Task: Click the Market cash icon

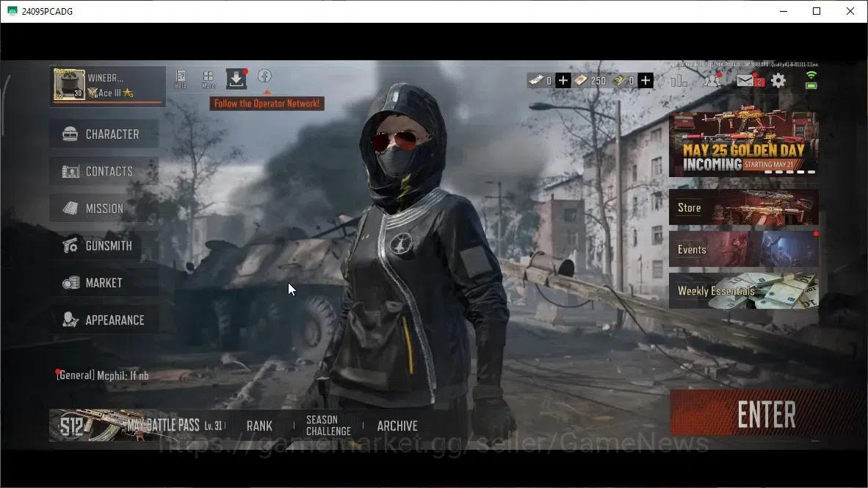Action: tap(70, 283)
